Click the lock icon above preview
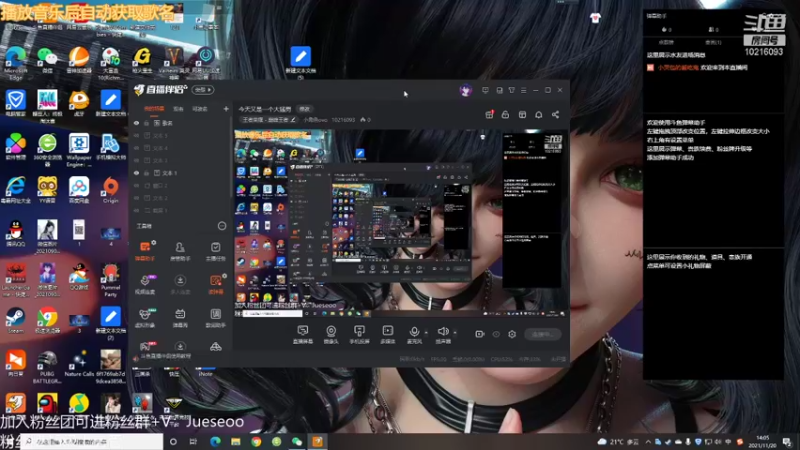The height and width of the screenshot is (450, 800). point(505,115)
